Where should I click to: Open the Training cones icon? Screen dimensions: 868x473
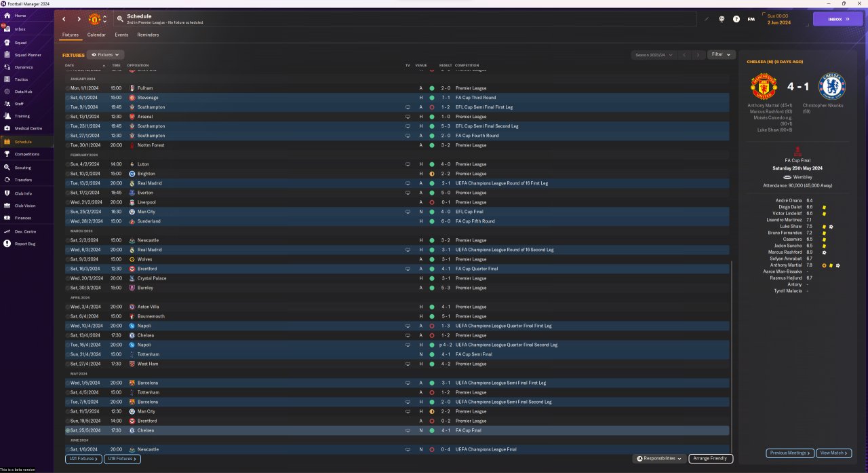tap(6, 116)
